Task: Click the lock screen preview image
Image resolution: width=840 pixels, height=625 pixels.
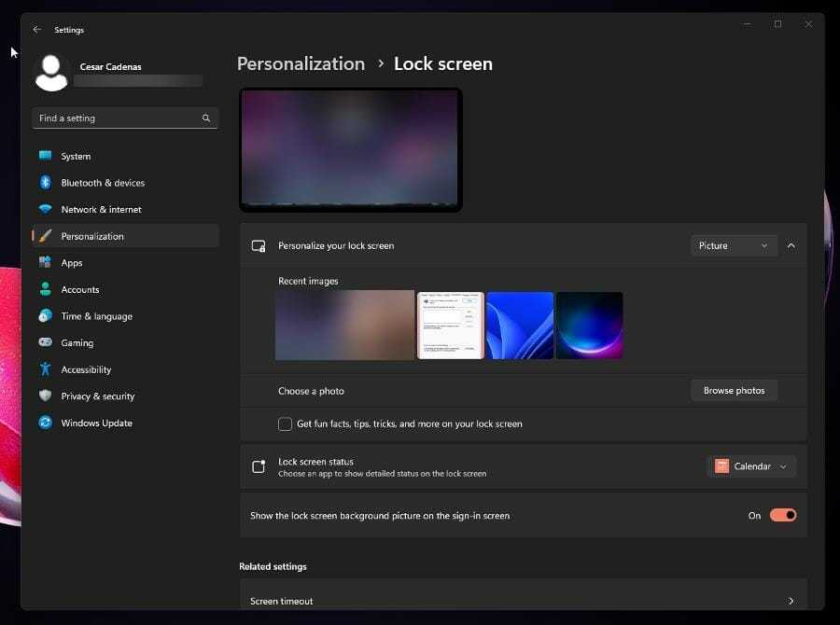Action: pos(350,149)
